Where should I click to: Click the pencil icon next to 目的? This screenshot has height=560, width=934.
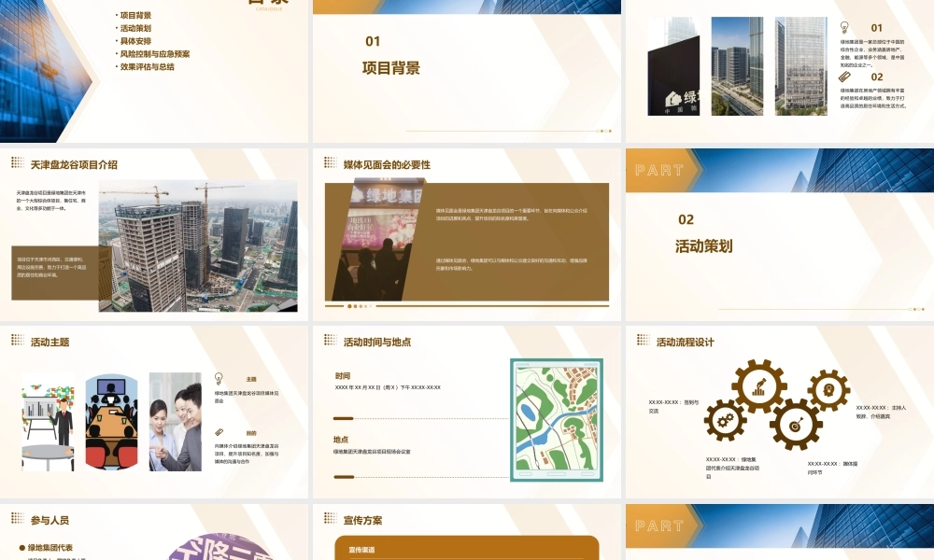[219, 432]
